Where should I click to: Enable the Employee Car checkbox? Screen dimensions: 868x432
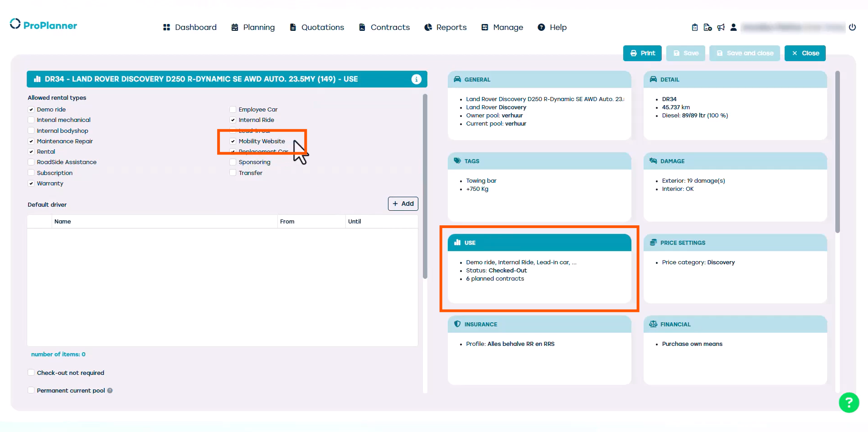click(x=233, y=110)
